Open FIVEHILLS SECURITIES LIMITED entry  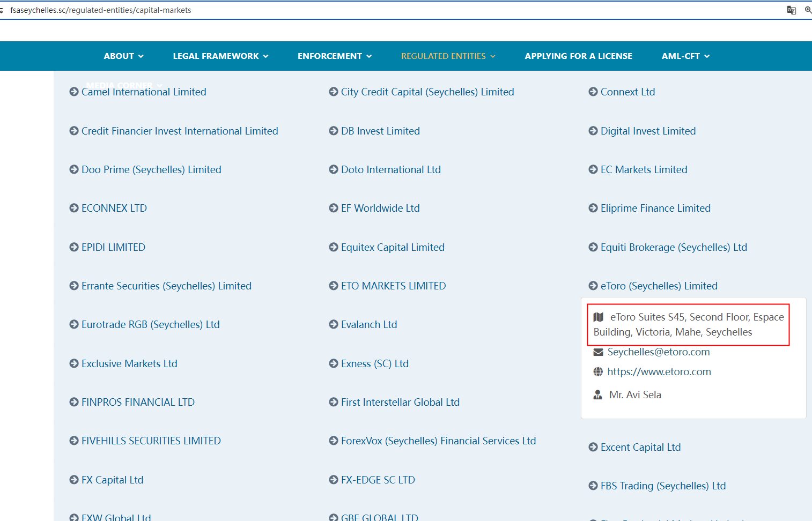[x=151, y=441]
